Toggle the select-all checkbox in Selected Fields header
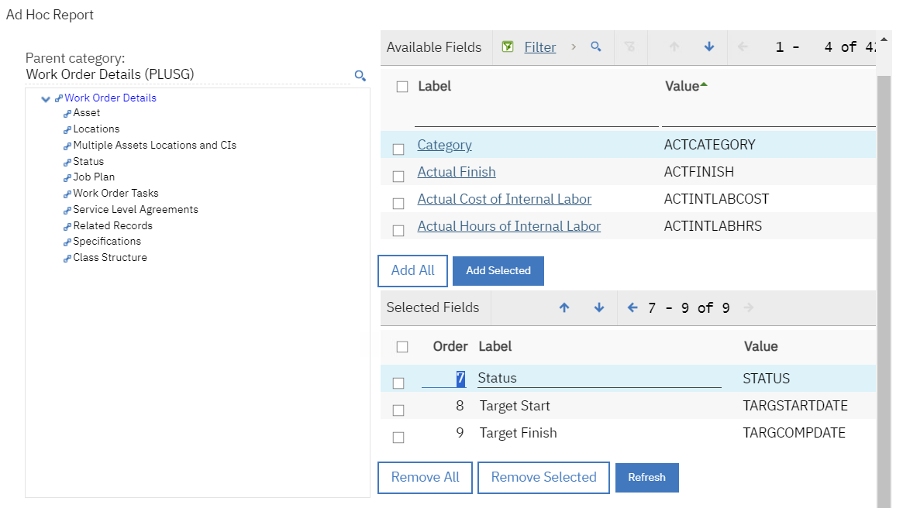Screen dimensions: 904x508 [x=402, y=347]
